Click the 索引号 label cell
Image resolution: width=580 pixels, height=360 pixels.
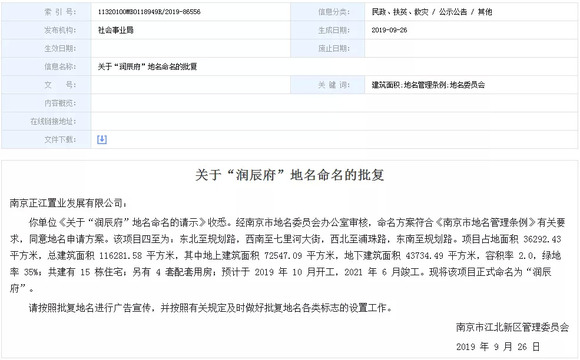pos(46,12)
